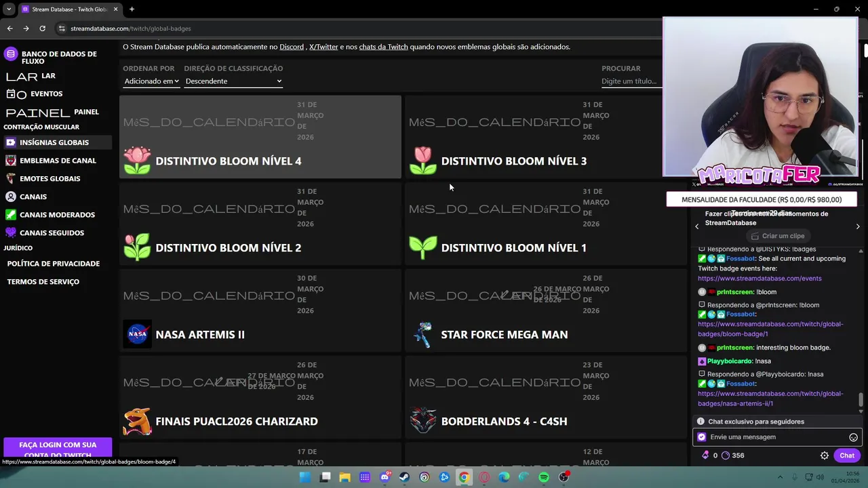The height and width of the screenshot is (488, 868).
Task: Open File Explorer from taskbar
Action: point(344,477)
